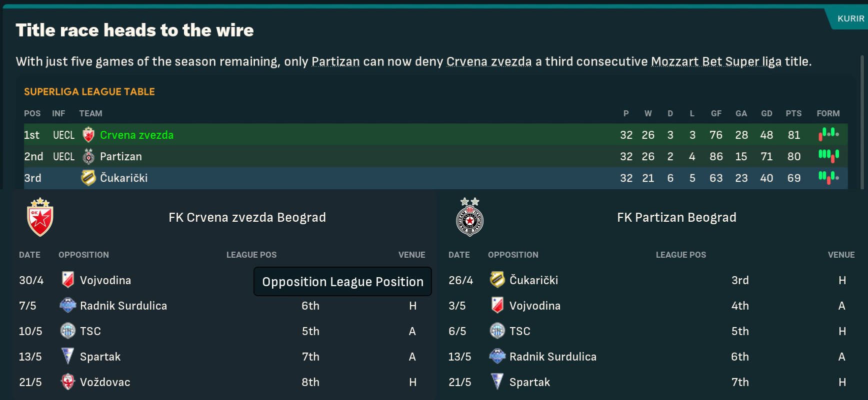
Task: Click the large FK Crvena zvezda Beograd crest
Action: pyautogui.click(x=40, y=218)
